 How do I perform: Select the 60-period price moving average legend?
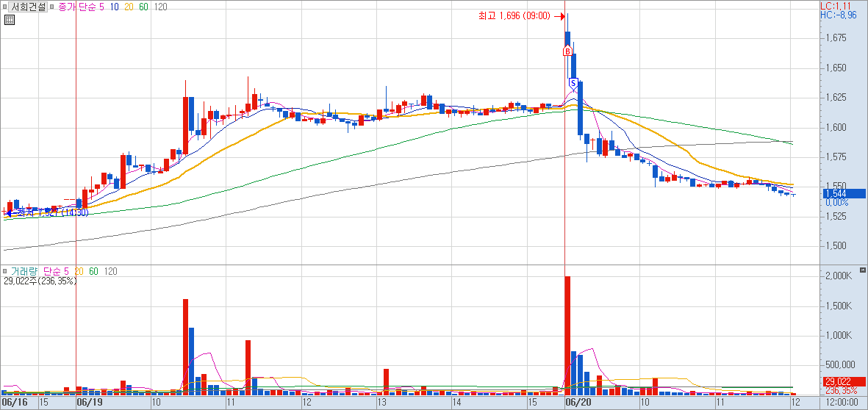tap(144, 7)
